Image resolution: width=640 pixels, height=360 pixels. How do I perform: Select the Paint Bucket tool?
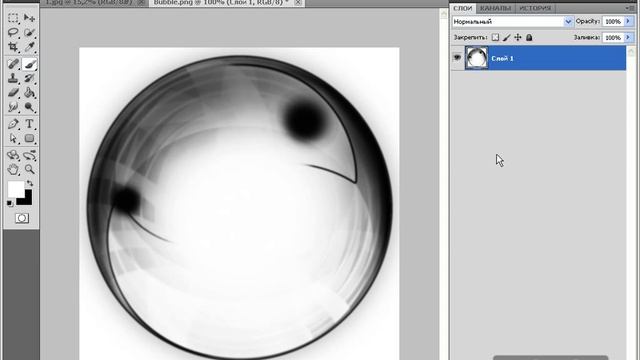tap(29, 93)
